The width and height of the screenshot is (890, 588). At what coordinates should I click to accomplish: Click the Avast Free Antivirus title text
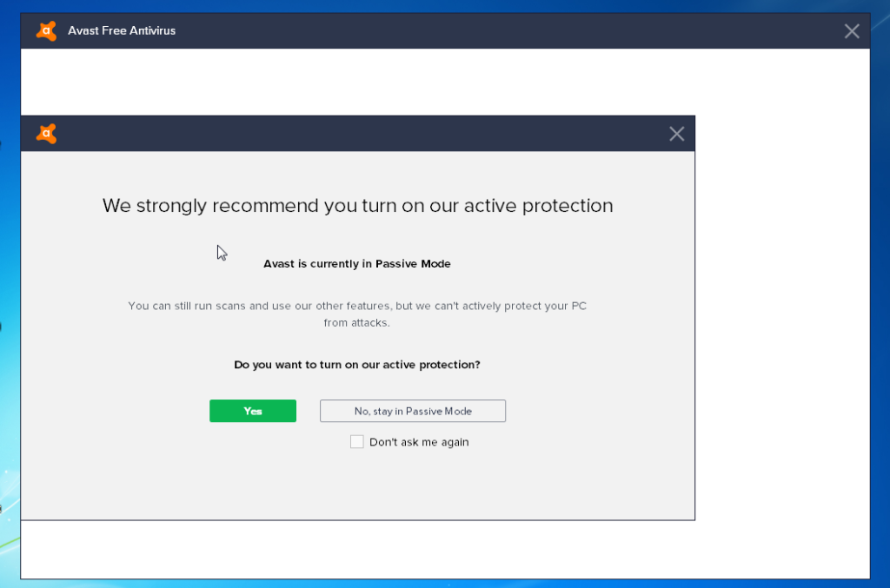122,30
